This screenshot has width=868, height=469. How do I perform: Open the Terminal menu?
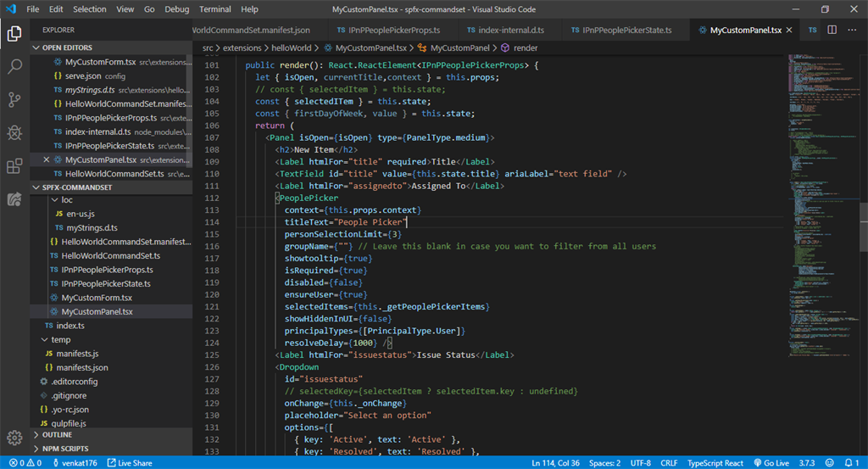pos(214,9)
